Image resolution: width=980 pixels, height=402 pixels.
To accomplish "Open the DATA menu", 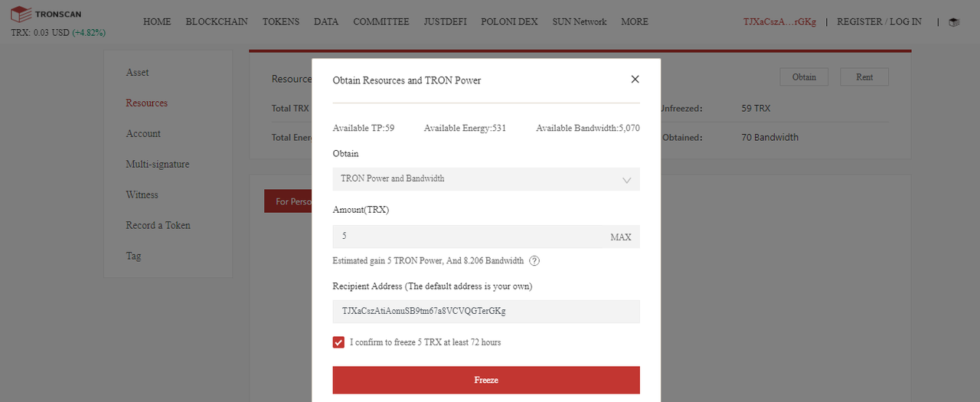I will pos(326,22).
